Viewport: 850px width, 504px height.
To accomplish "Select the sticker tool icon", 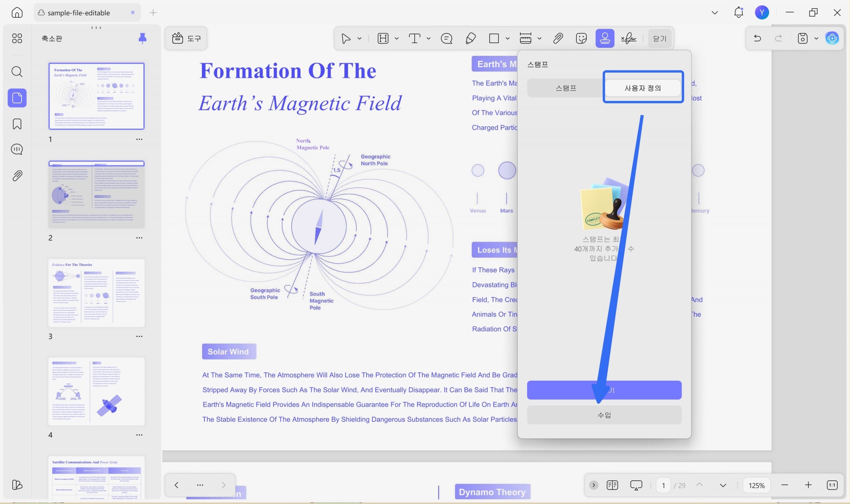I will pos(581,39).
